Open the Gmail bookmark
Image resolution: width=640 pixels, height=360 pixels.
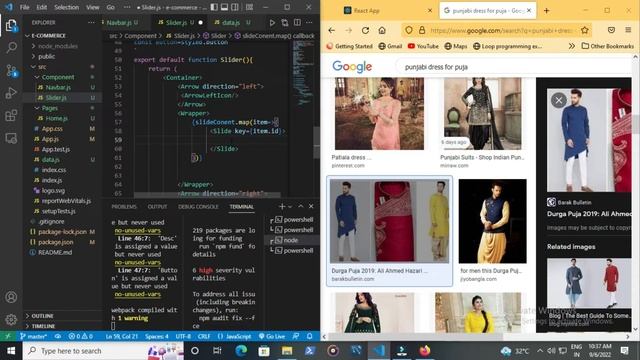click(x=390, y=46)
